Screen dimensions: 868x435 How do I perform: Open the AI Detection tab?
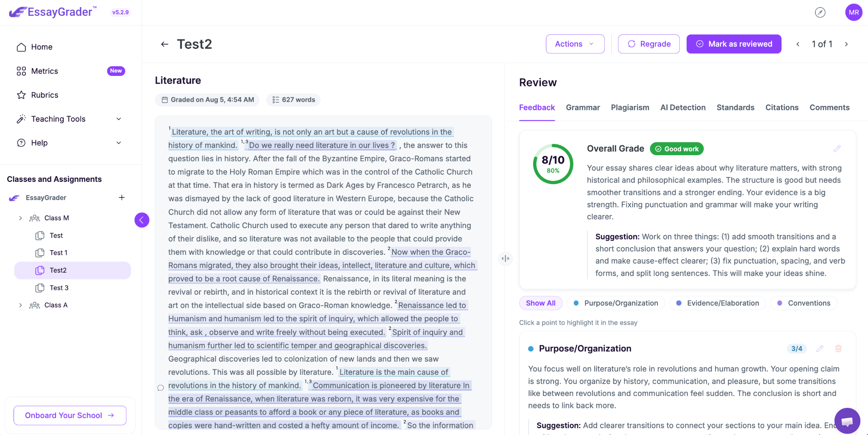point(683,108)
